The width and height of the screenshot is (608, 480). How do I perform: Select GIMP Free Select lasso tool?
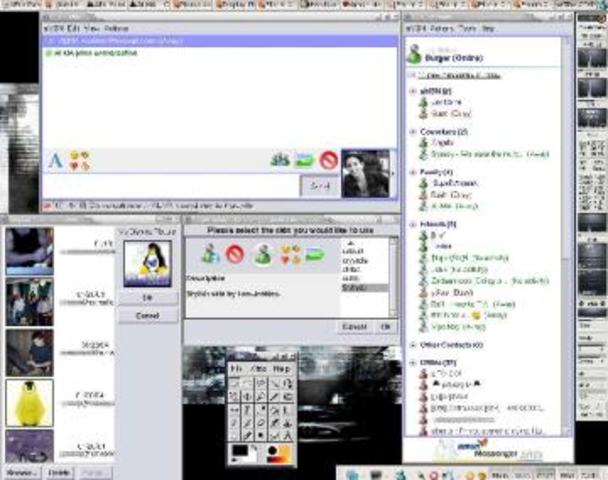261,383
